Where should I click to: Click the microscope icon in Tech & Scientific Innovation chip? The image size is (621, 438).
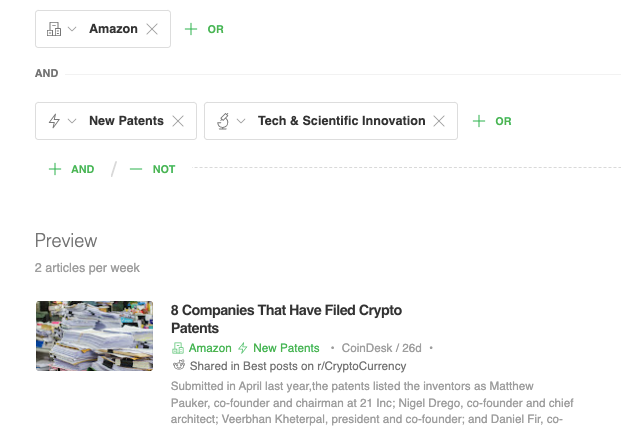[x=223, y=121]
